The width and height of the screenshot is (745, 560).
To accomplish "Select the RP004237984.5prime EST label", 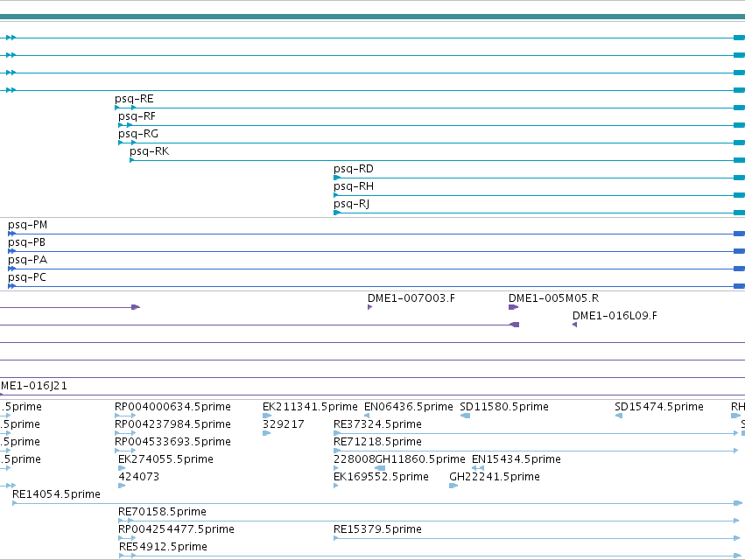I will [x=172, y=424].
